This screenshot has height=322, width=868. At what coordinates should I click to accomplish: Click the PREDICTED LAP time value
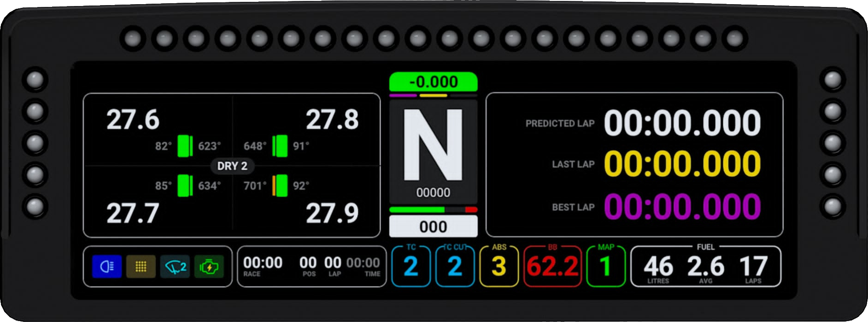click(x=682, y=123)
